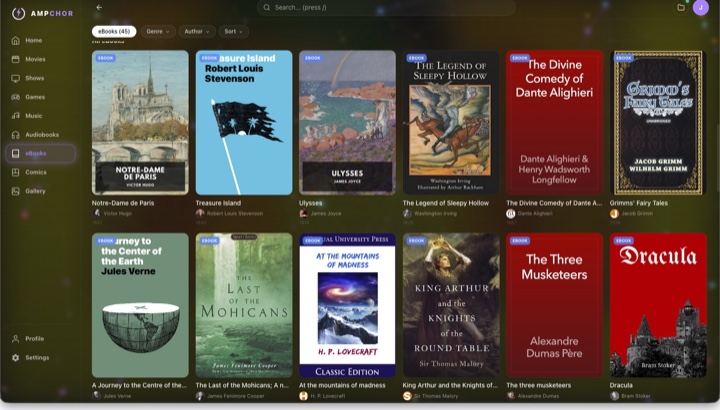Image resolution: width=720 pixels, height=410 pixels.
Task: Click the Gallery sidebar icon
Action: coord(16,191)
